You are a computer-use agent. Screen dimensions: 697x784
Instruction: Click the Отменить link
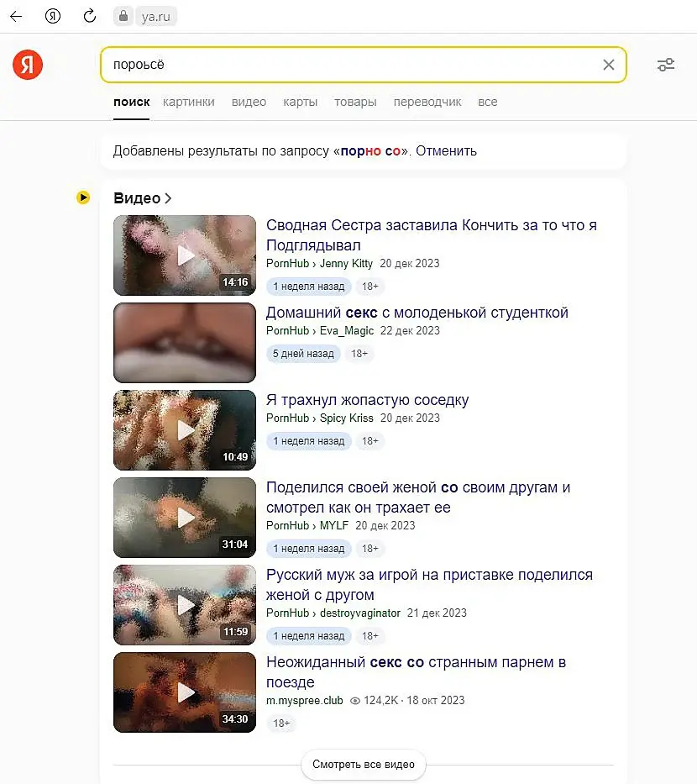tap(446, 151)
